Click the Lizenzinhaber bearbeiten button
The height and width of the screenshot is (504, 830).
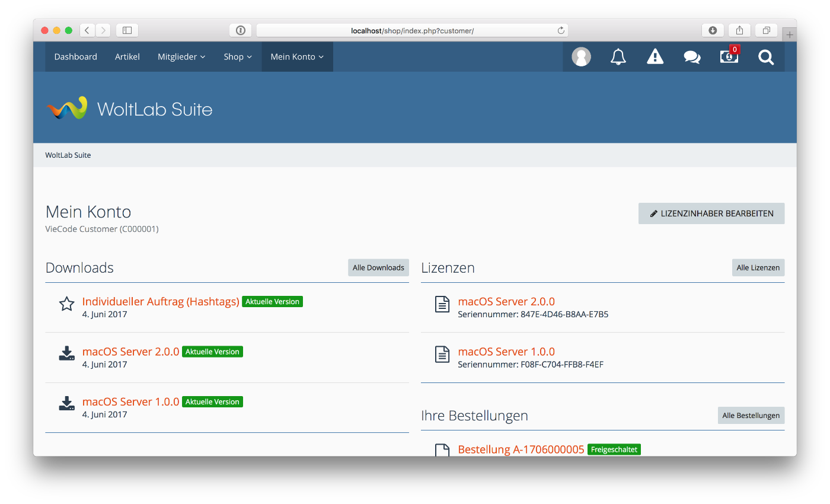(x=711, y=213)
